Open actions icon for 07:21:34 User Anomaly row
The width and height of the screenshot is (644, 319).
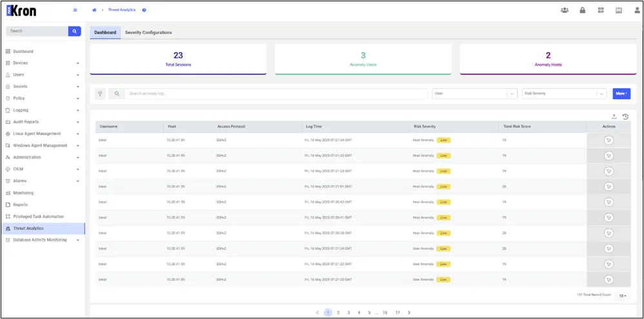(609, 249)
